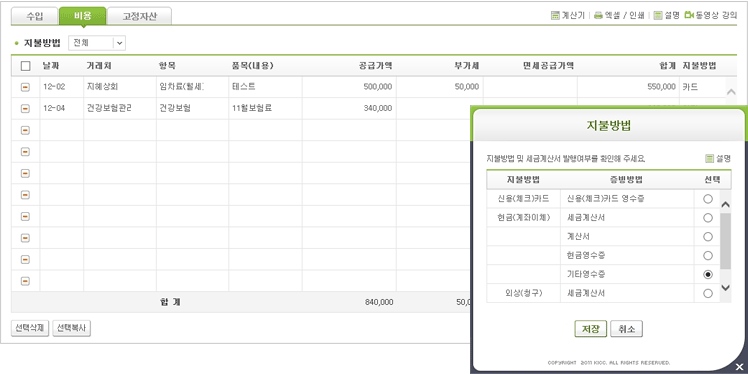Click the 설명 icon in the 지불방법 popup
This screenshot has width=748, height=374.
point(709,158)
